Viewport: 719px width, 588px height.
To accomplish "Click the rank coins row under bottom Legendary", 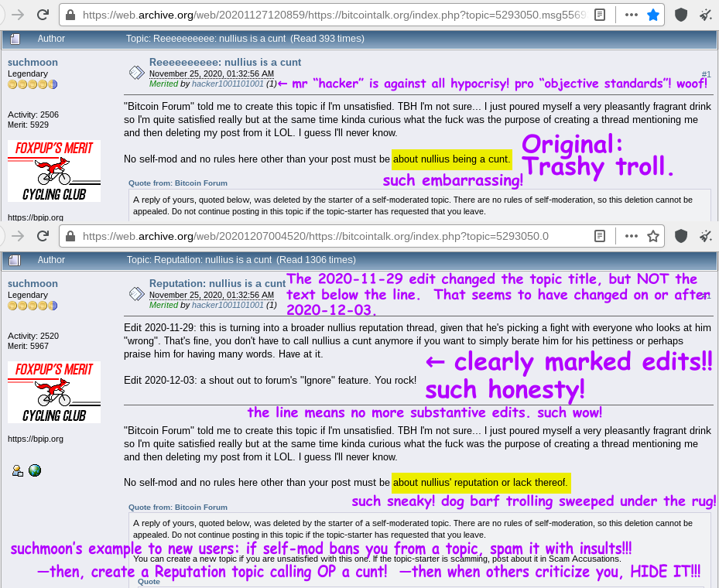I will coord(33,306).
